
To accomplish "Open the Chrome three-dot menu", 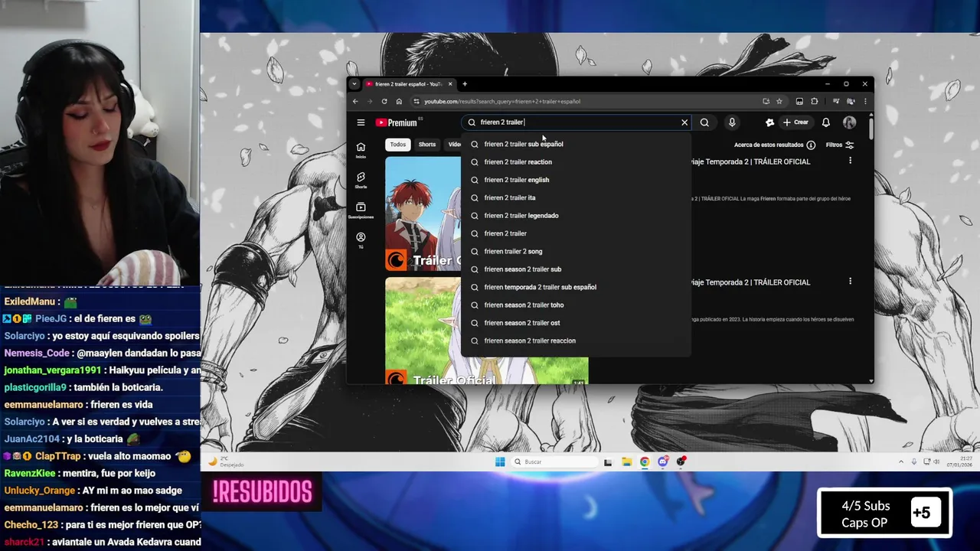I will [865, 101].
